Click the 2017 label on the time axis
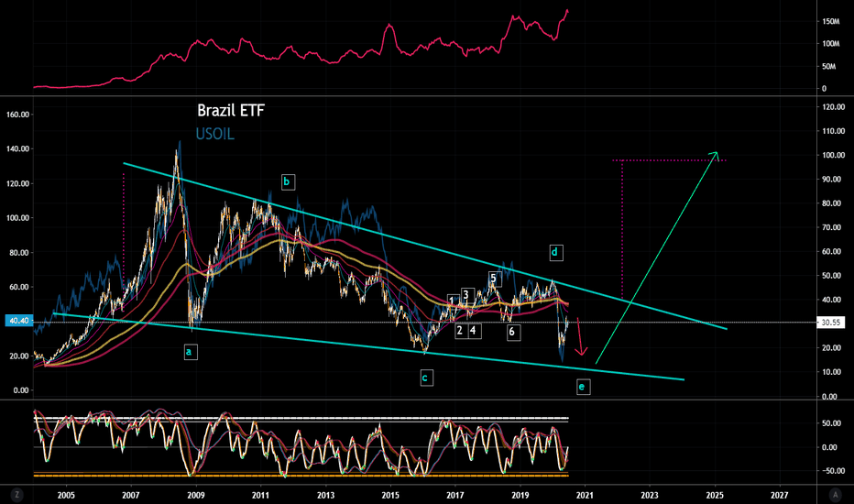 tap(455, 495)
